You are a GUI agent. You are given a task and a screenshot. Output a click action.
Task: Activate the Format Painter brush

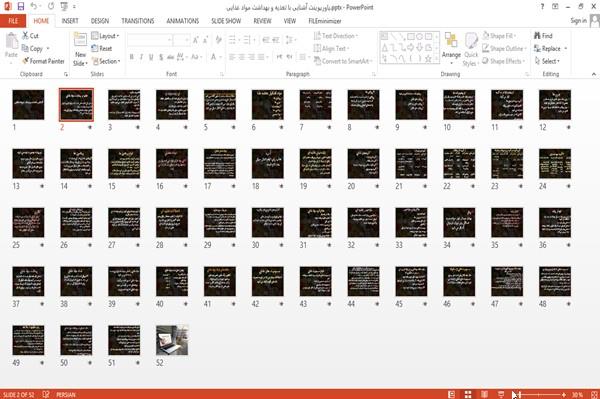pyautogui.click(x=43, y=61)
